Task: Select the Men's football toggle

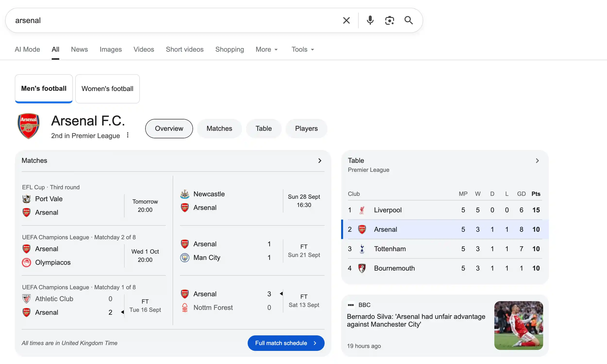Action: click(43, 89)
